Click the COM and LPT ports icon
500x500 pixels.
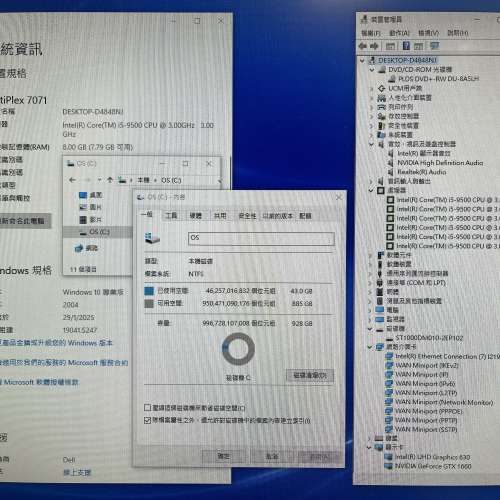[380, 283]
